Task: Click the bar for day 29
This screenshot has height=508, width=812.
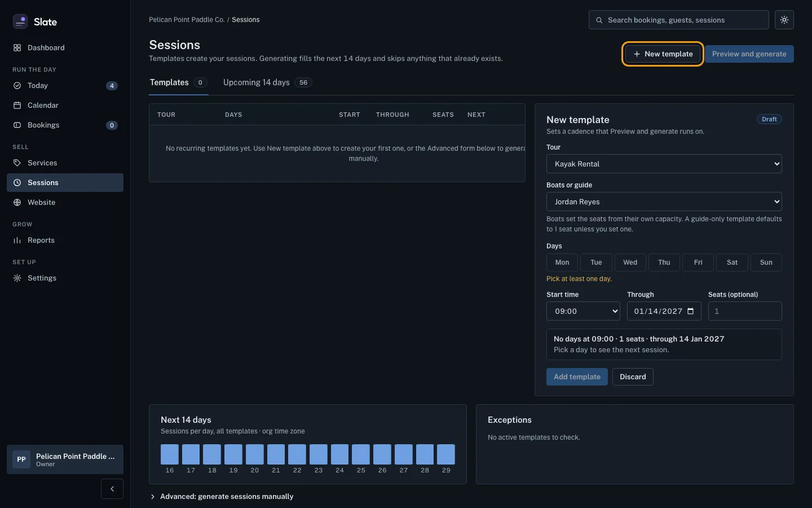Action: pos(446,454)
